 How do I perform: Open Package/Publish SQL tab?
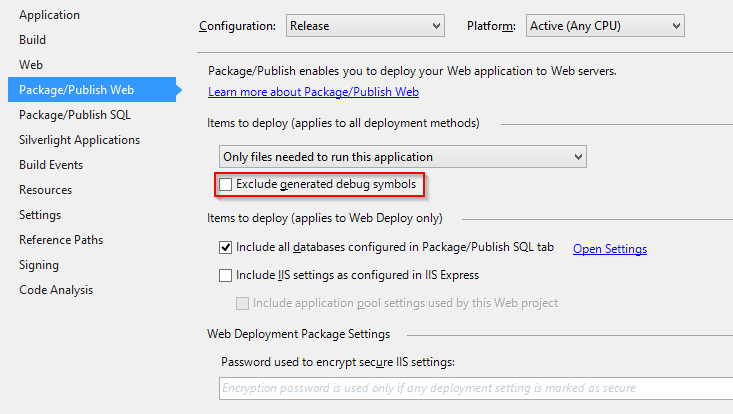pos(75,114)
